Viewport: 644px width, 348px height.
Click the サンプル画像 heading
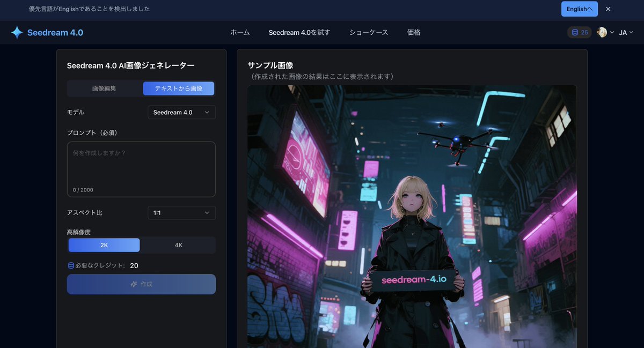[270, 65]
